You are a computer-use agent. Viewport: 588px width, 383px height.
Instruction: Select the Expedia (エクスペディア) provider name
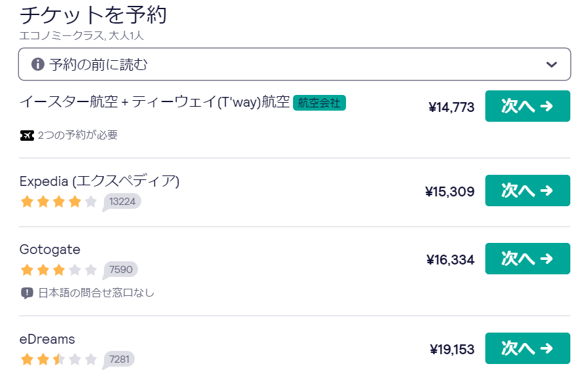pyautogui.click(x=99, y=181)
